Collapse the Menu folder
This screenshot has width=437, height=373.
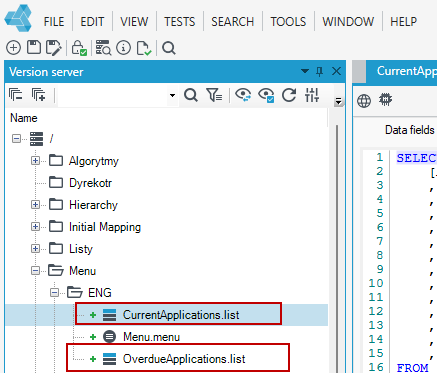(35, 271)
